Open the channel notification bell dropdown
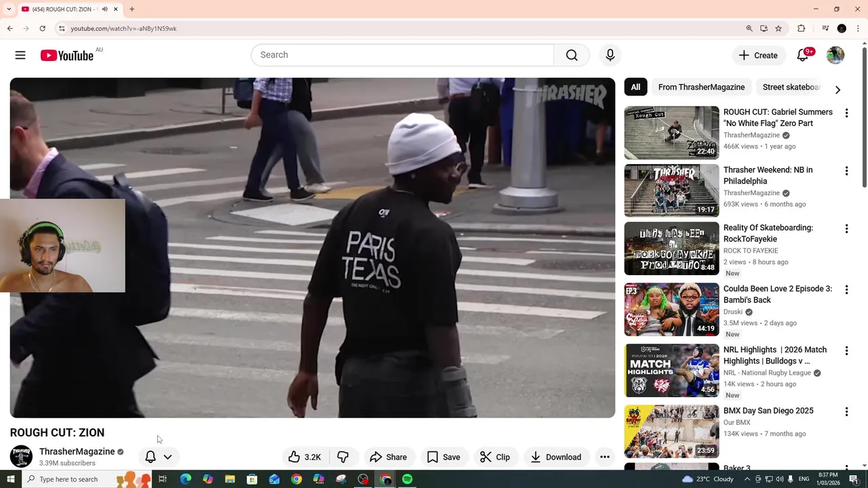This screenshot has width=868, height=488. pos(159,457)
